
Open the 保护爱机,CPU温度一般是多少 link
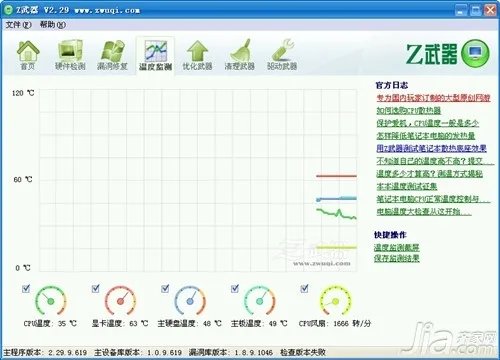pos(428,123)
